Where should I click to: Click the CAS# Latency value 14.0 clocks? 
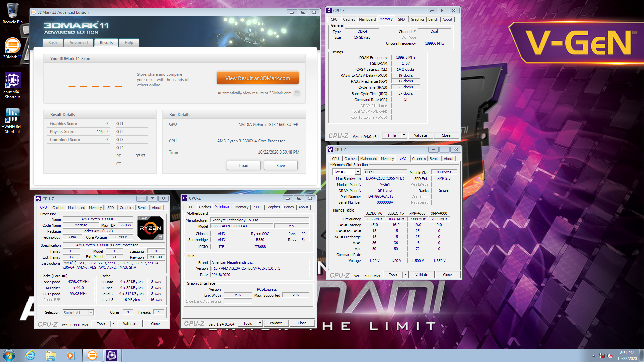click(x=406, y=69)
